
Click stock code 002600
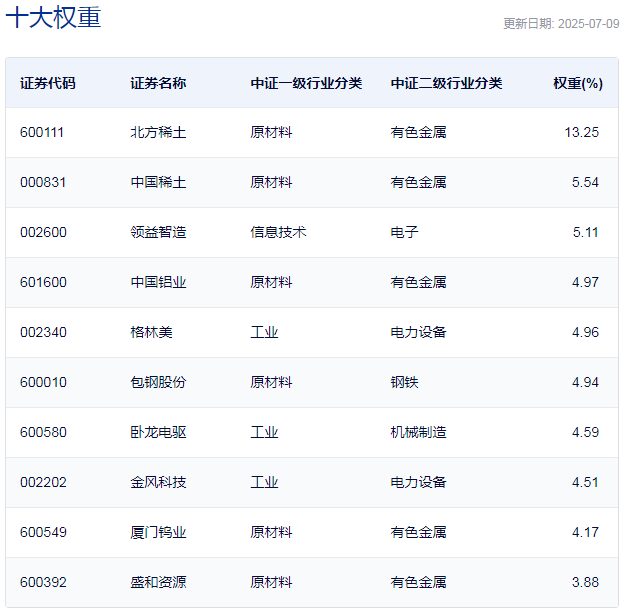(x=43, y=232)
